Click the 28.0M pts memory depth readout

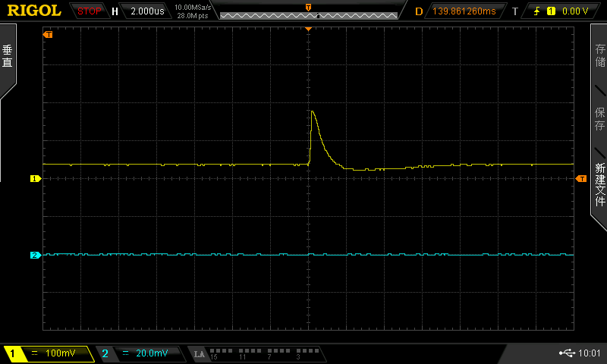point(193,16)
